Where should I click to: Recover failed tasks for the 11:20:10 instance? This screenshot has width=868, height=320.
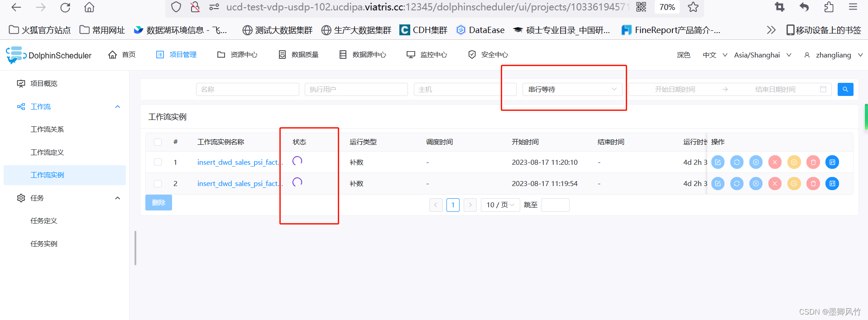tap(756, 162)
